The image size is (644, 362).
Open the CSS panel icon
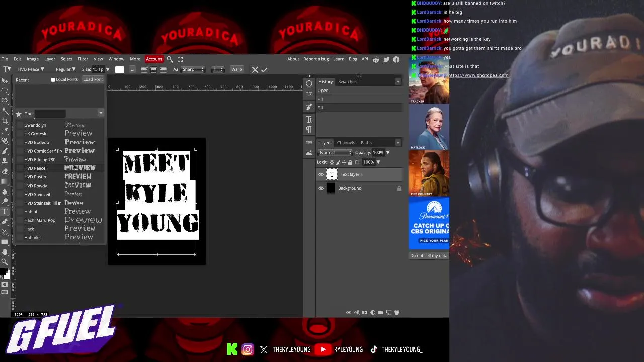point(309,142)
